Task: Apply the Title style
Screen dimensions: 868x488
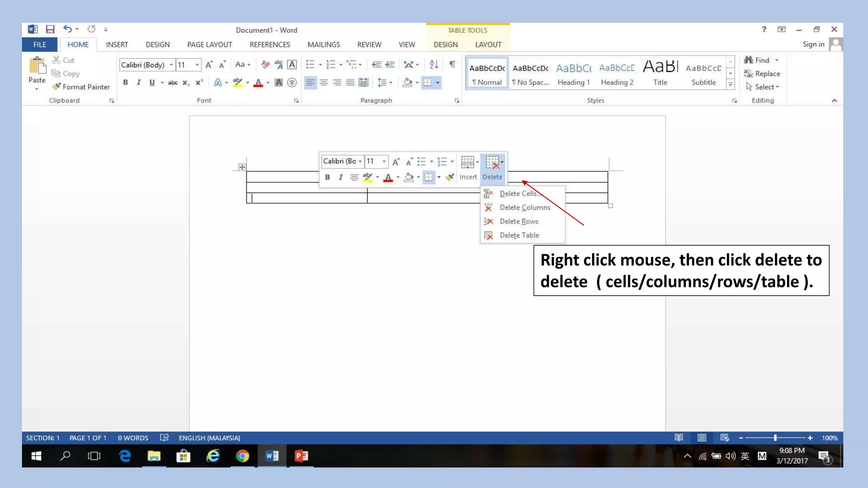Action: (x=660, y=73)
